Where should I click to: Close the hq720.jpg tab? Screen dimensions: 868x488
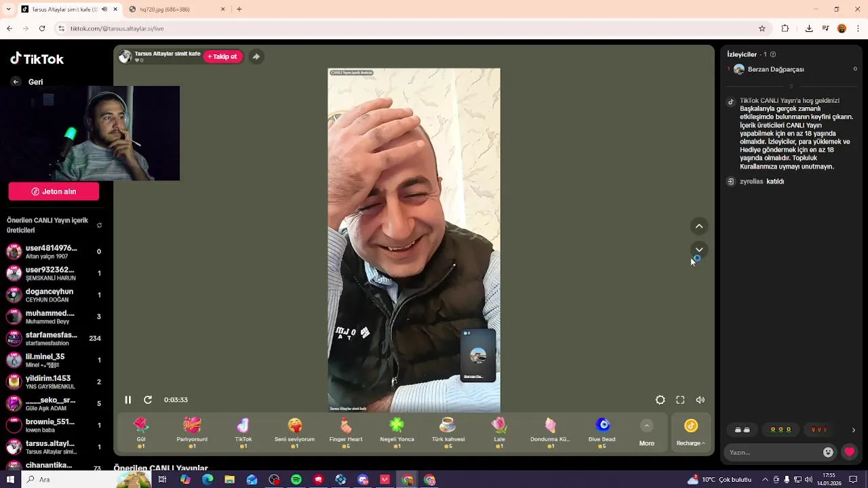[x=223, y=9]
